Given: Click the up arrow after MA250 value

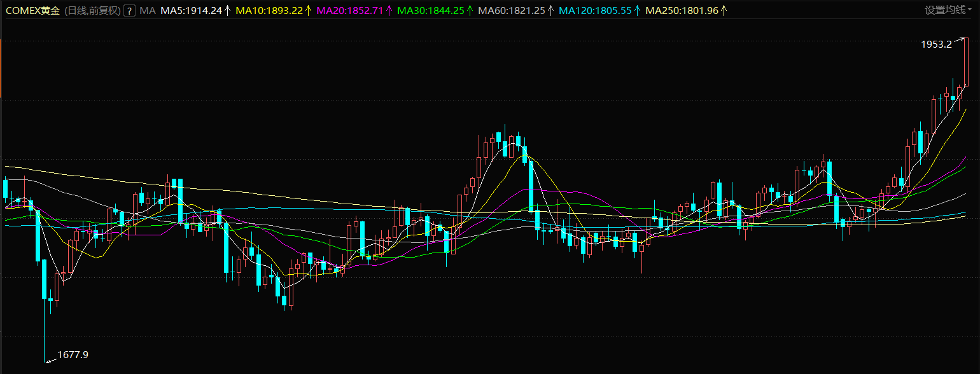Looking at the screenshot, I should click(724, 11).
